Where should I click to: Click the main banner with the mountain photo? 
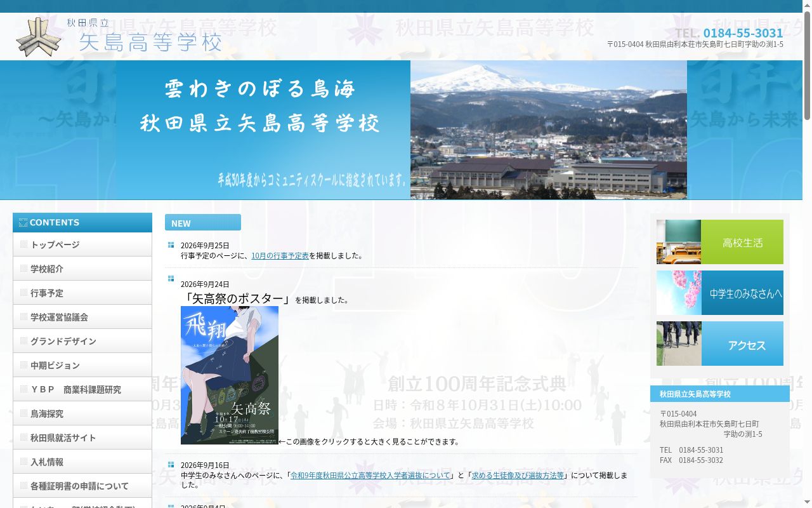point(401,130)
